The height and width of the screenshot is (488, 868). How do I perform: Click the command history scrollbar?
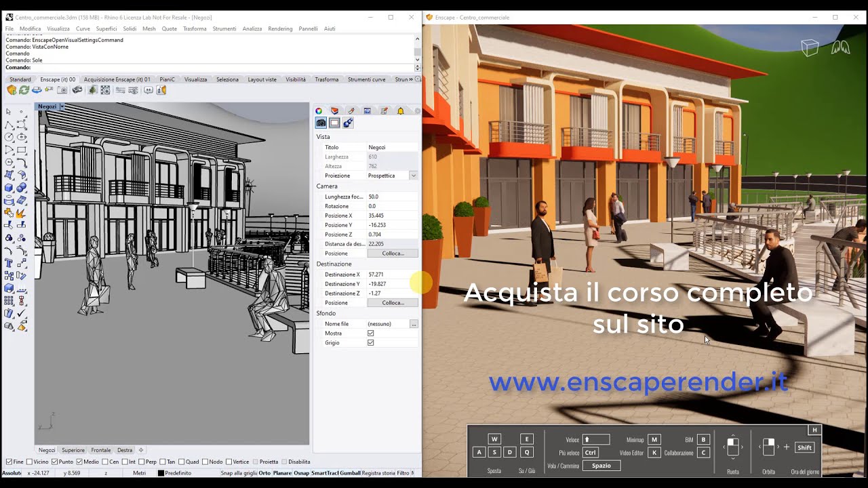pyautogui.click(x=417, y=51)
